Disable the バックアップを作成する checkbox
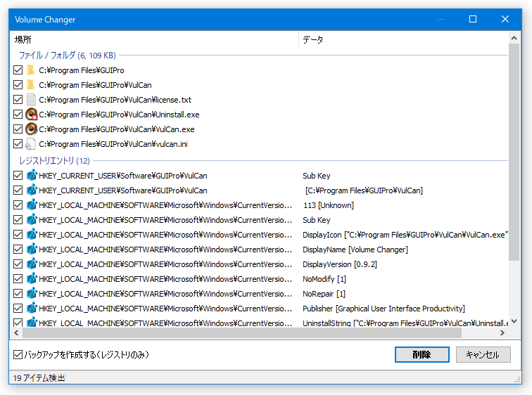 point(18,355)
